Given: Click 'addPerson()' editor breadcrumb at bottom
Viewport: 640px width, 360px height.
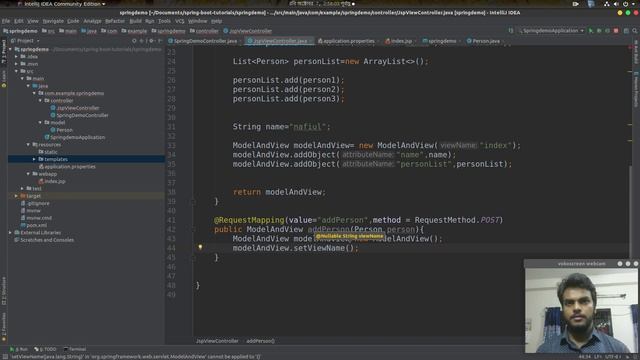Looking at the screenshot, I should [x=260, y=341].
